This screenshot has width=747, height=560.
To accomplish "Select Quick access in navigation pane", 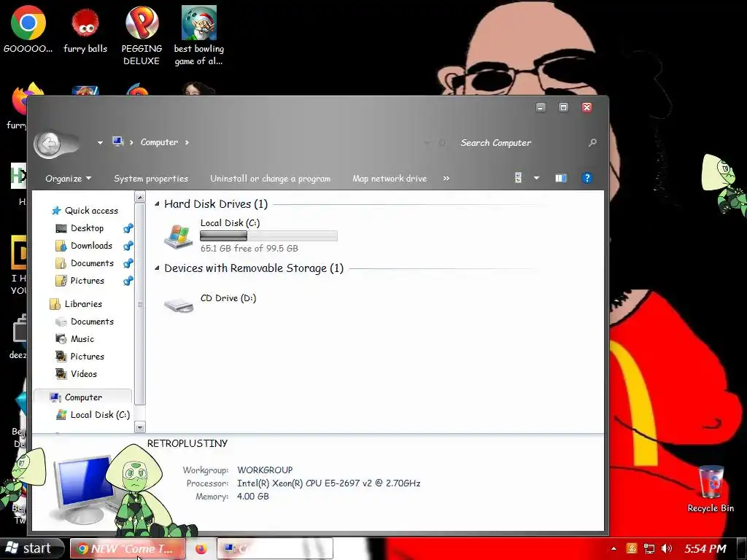I will click(x=91, y=211).
